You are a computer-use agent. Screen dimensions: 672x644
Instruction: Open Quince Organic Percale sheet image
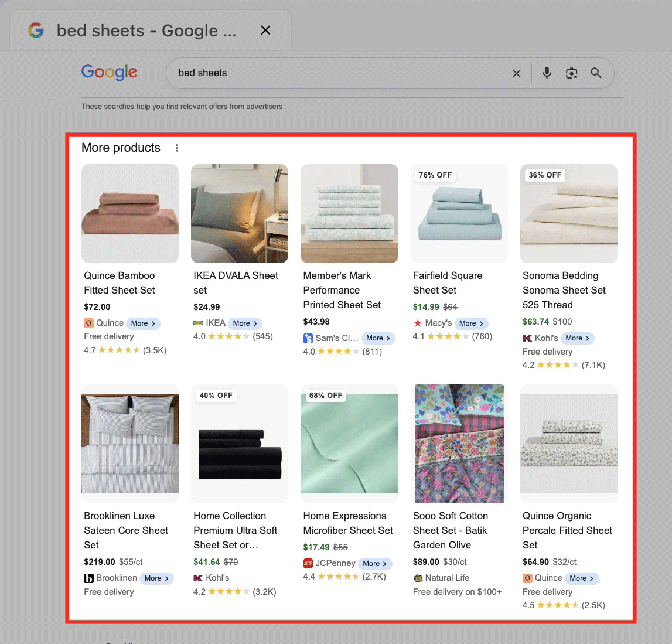(569, 444)
